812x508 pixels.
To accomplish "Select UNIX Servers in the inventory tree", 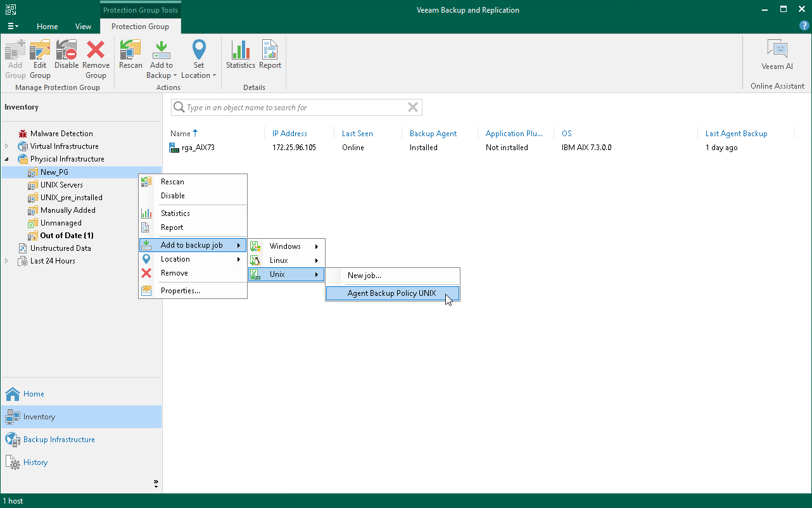I will [x=61, y=185].
